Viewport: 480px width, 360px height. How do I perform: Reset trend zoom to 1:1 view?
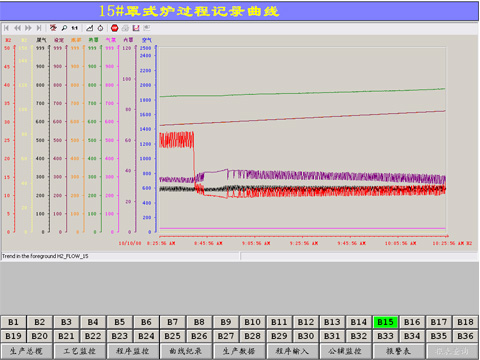pyautogui.click(x=74, y=28)
